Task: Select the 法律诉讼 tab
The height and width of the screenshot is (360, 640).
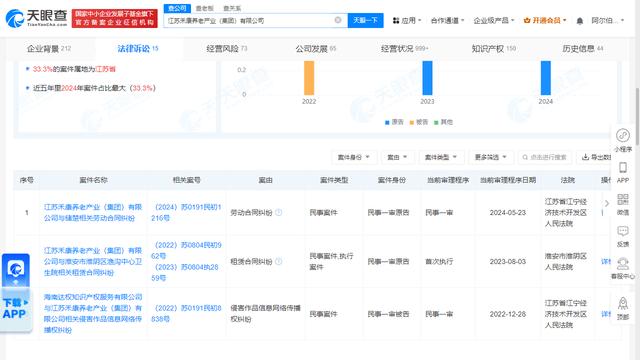Action: tap(138, 49)
